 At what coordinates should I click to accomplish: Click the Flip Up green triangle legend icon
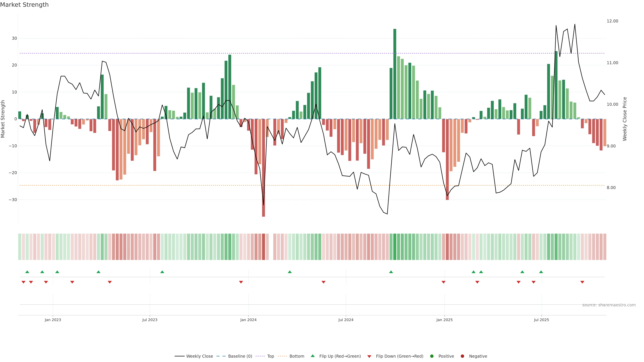coord(312,356)
